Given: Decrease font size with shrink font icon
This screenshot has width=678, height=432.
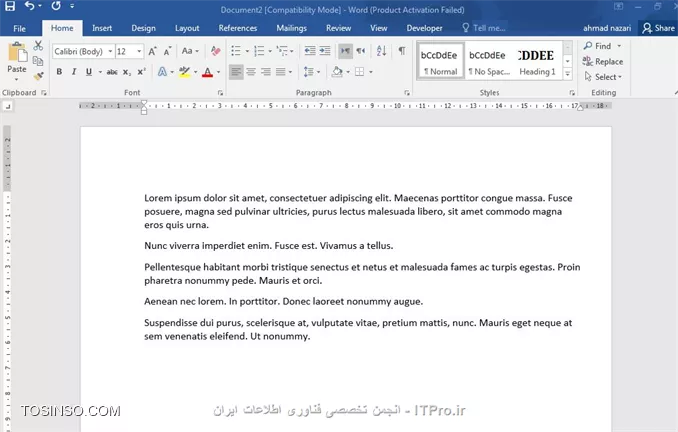Looking at the screenshot, I should click(x=167, y=51).
